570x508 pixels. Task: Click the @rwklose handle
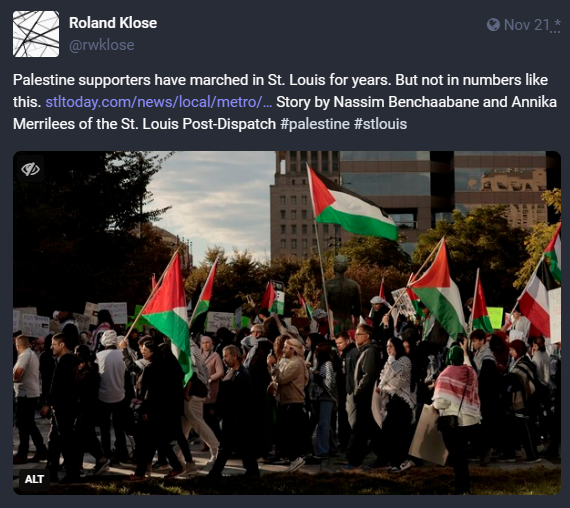pyautogui.click(x=102, y=45)
